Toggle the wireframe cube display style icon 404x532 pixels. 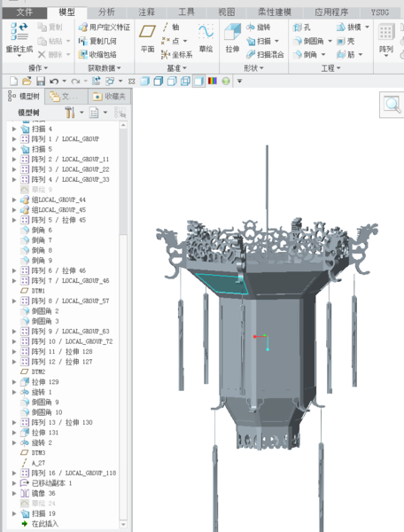pos(185,81)
